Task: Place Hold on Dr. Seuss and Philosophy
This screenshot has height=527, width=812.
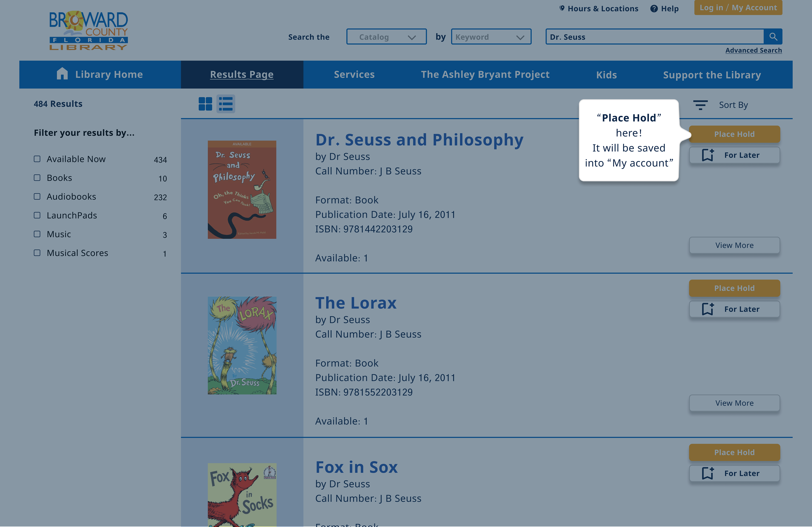Action: click(x=734, y=134)
